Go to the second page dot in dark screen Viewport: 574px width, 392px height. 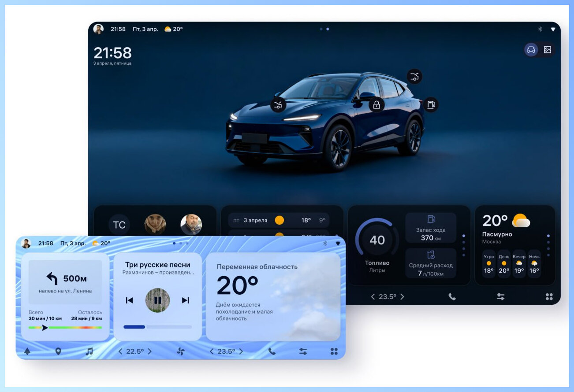click(x=328, y=29)
